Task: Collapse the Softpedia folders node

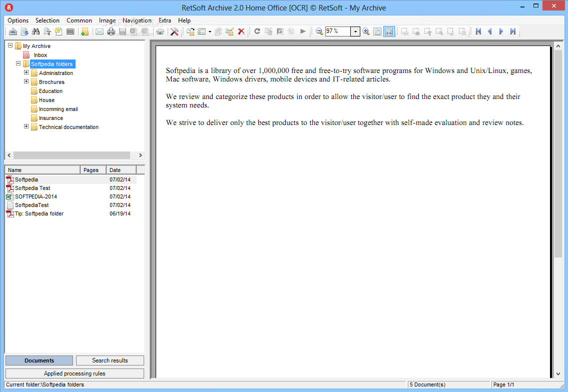Action: coord(18,63)
